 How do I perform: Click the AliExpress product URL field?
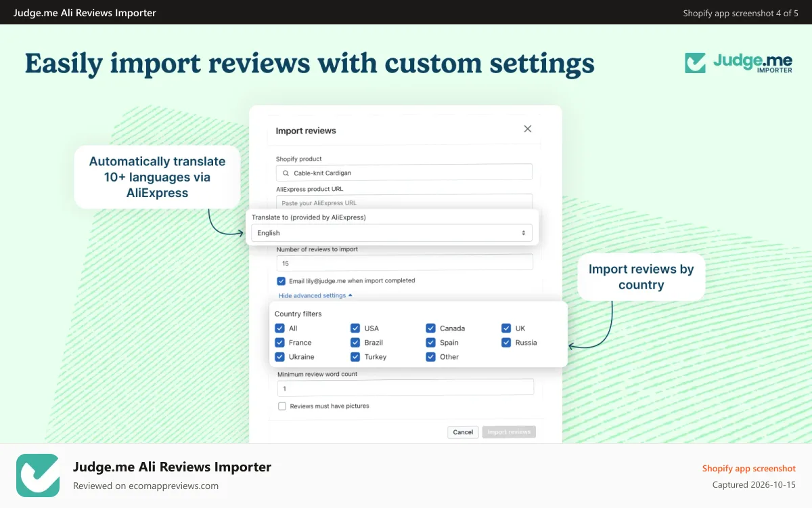404,202
